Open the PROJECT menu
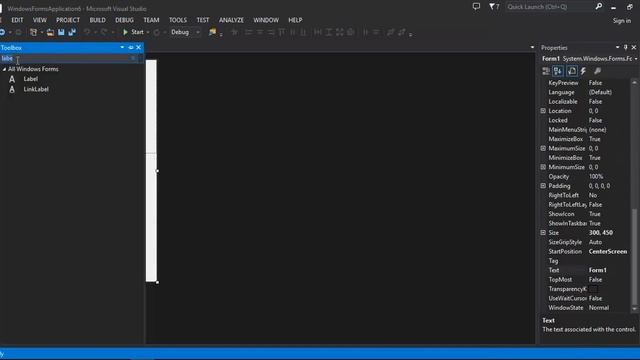Image resolution: width=640 pixels, height=360 pixels. pos(68,20)
